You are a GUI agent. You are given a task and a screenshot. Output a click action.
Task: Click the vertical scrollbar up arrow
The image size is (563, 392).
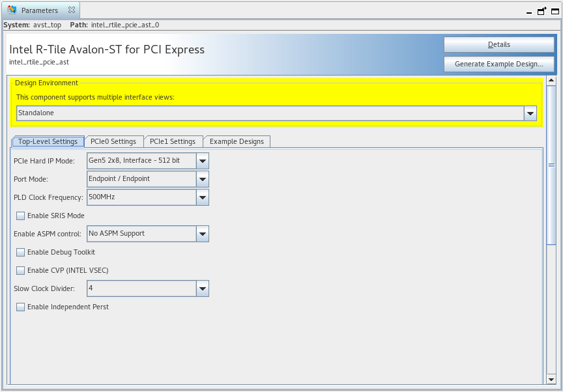coord(551,80)
